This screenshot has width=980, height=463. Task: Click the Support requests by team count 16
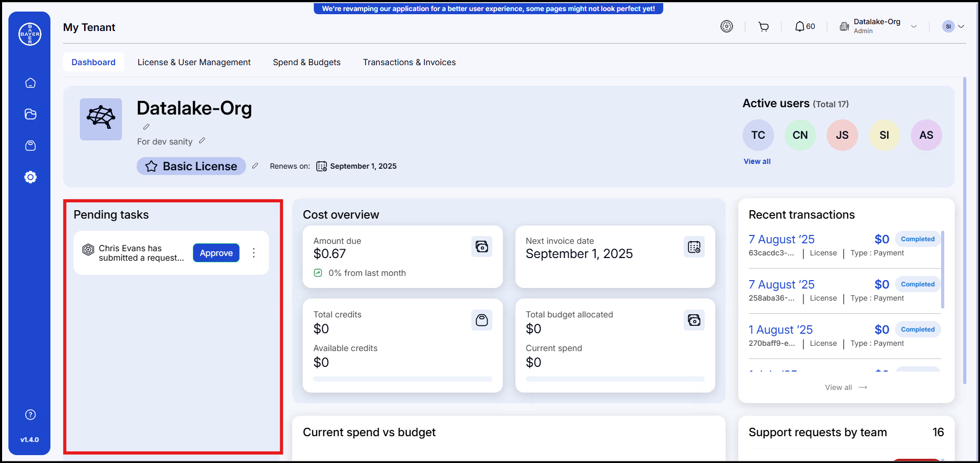point(938,432)
